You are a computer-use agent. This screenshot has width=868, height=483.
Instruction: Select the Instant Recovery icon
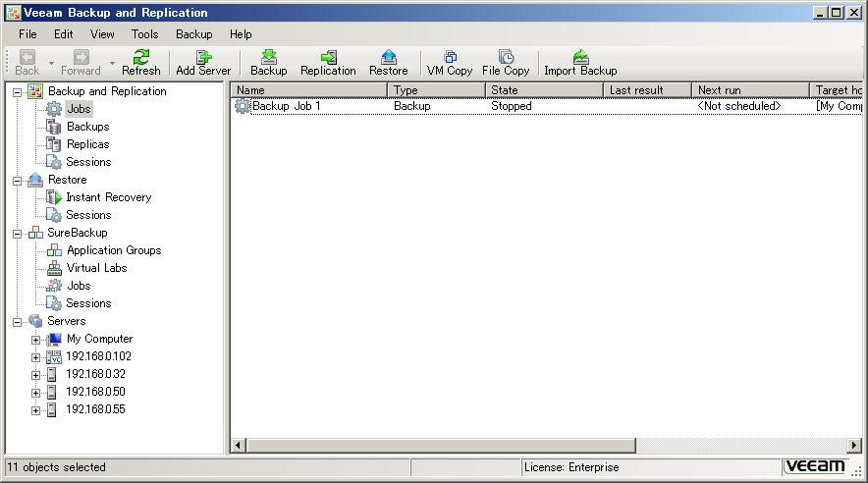point(54,197)
